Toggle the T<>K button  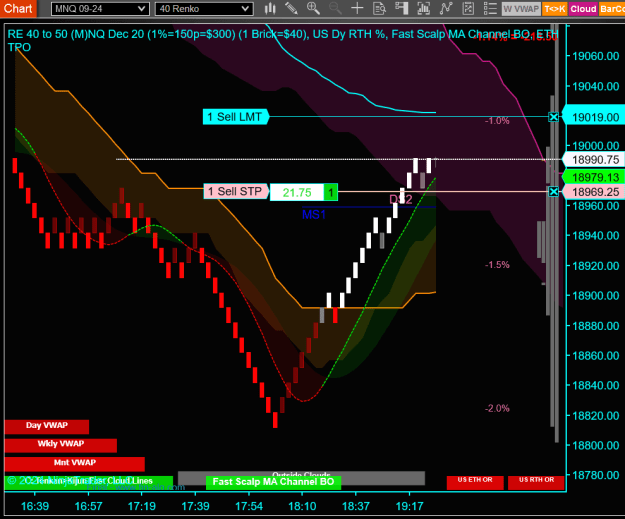coord(554,9)
